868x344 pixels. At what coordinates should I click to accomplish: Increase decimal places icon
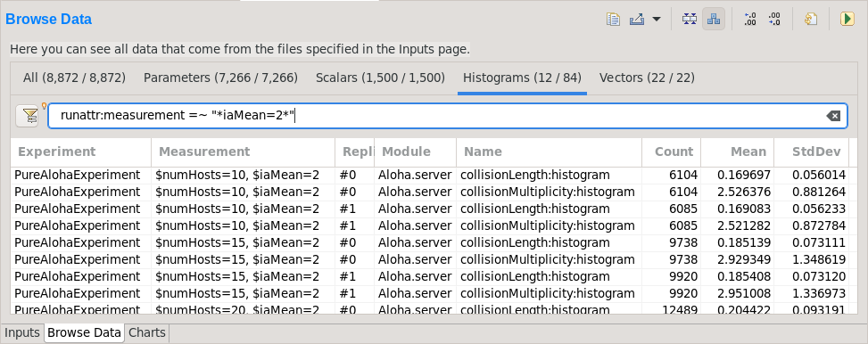pyautogui.click(x=750, y=20)
